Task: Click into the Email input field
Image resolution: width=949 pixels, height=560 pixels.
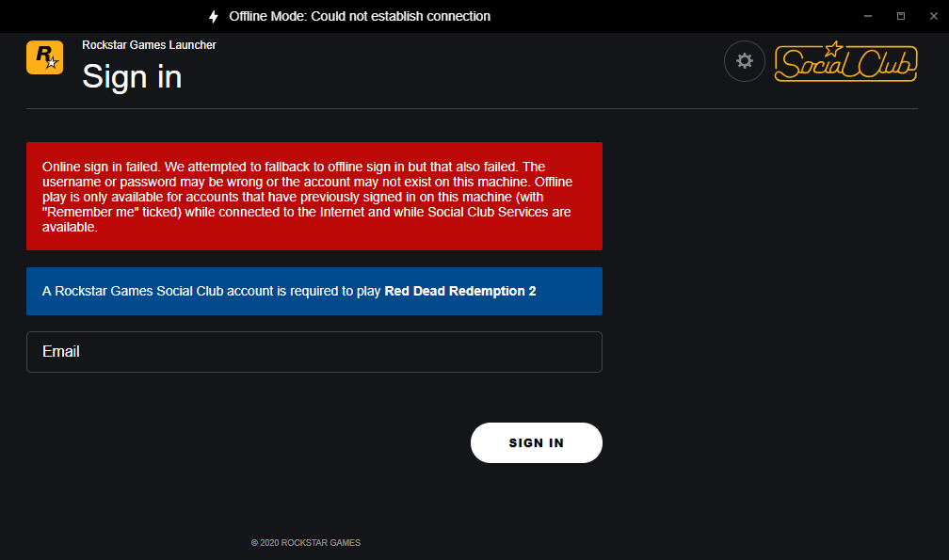Action: click(314, 352)
